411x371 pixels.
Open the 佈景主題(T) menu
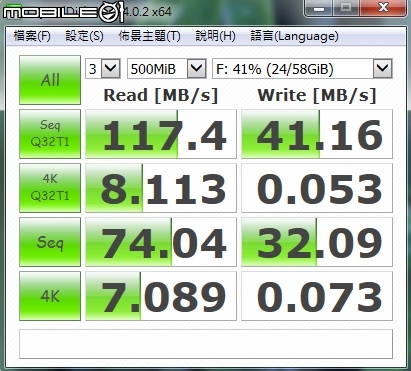click(x=149, y=36)
